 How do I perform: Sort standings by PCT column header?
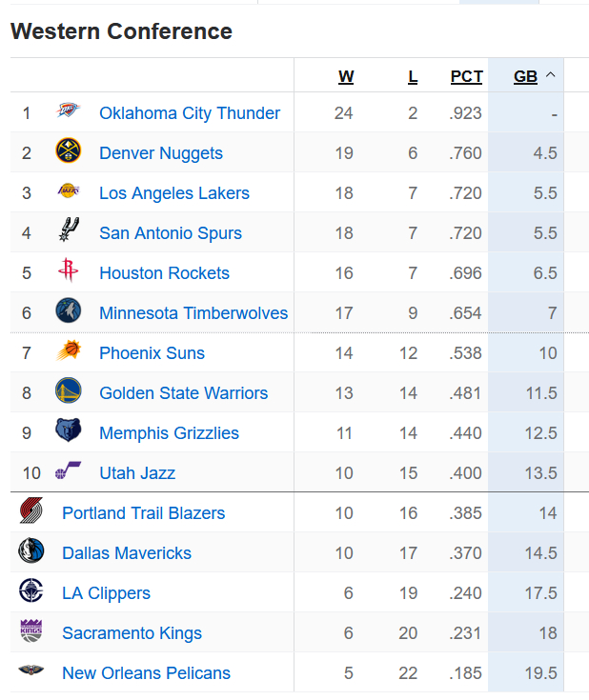[467, 77]
